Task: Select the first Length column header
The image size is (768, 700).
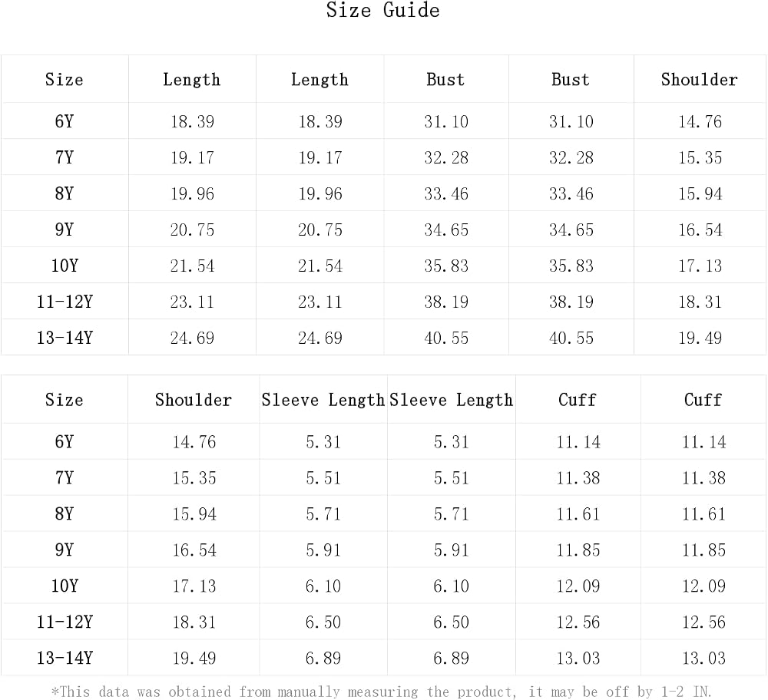Action: pyautogui.click(x=191, y=79)
